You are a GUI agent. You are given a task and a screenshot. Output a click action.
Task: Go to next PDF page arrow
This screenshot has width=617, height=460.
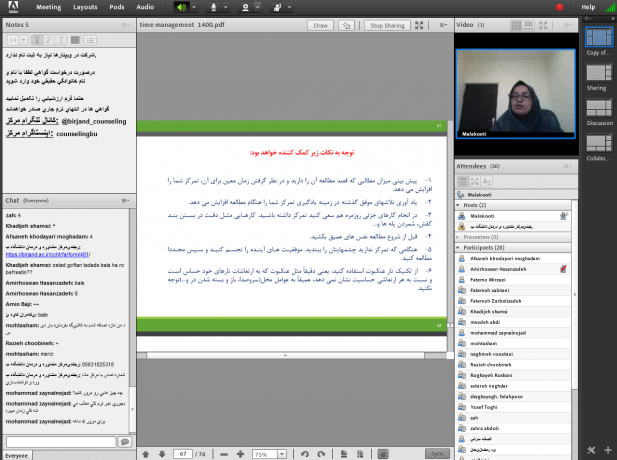(x=162, y=454)
